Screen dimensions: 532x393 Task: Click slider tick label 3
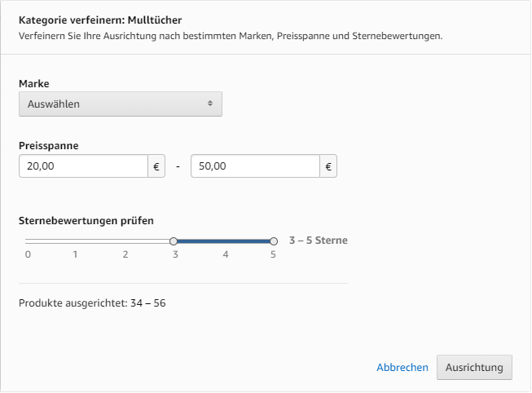click(175, 254)
